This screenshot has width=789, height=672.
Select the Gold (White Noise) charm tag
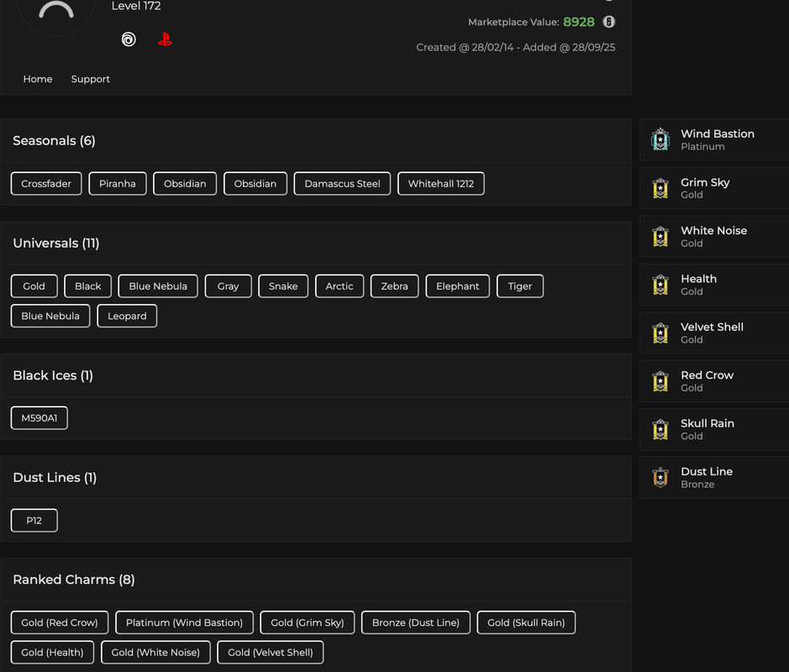pos(155,653)
